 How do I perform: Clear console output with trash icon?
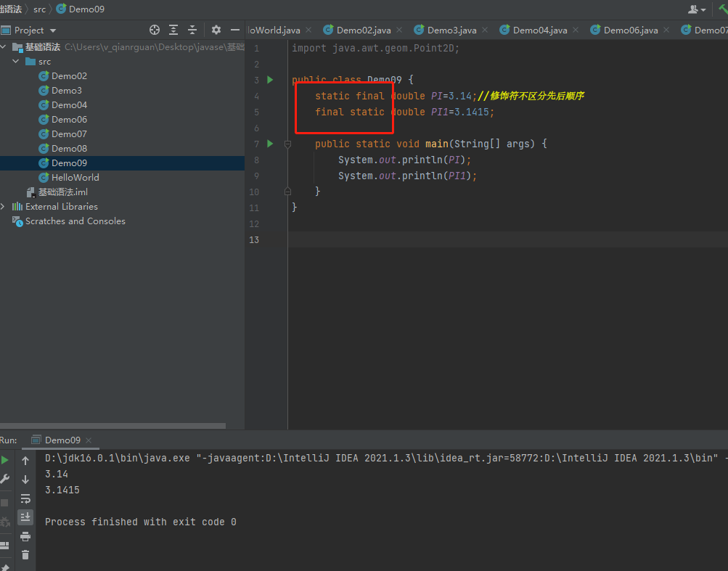point(25,555)
